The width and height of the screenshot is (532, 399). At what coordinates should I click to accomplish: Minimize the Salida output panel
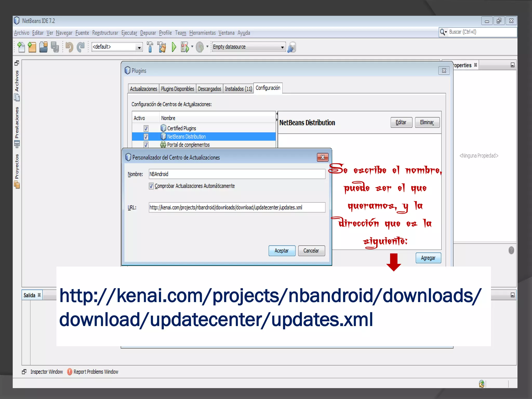pyautogui.click(x=513, y=295)
